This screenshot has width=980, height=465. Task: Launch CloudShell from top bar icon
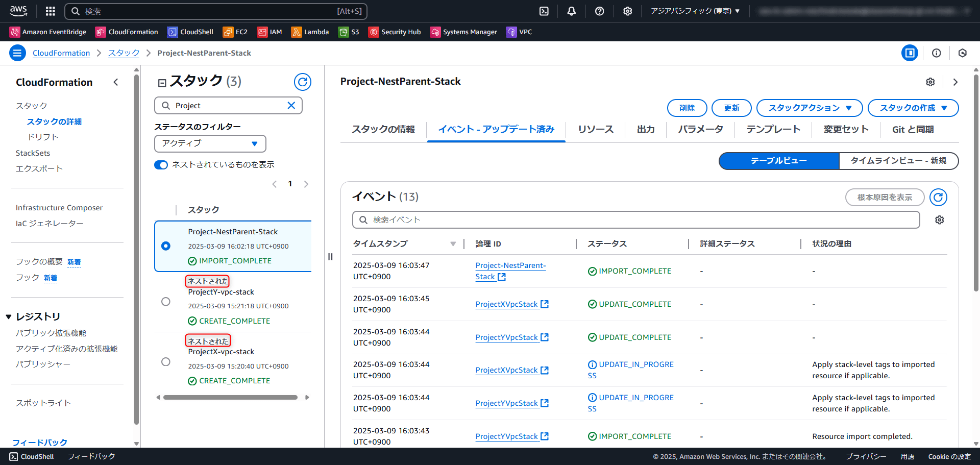[544, 11]
